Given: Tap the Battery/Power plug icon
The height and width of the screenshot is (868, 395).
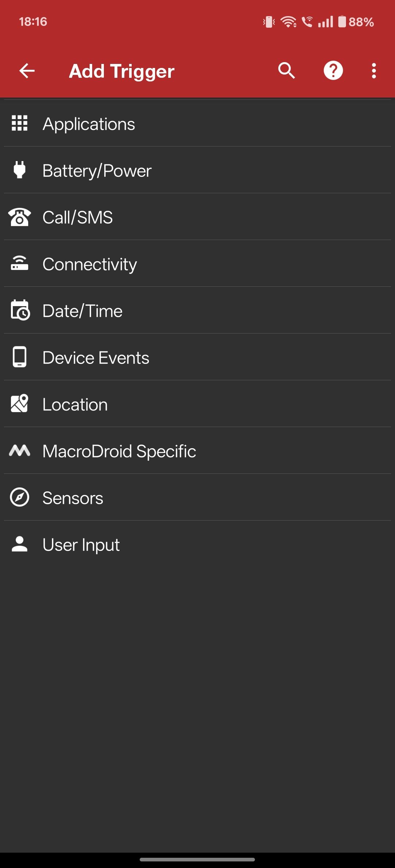Looking at the screenshot, I should pyautogui.click(x=20, y=170).
